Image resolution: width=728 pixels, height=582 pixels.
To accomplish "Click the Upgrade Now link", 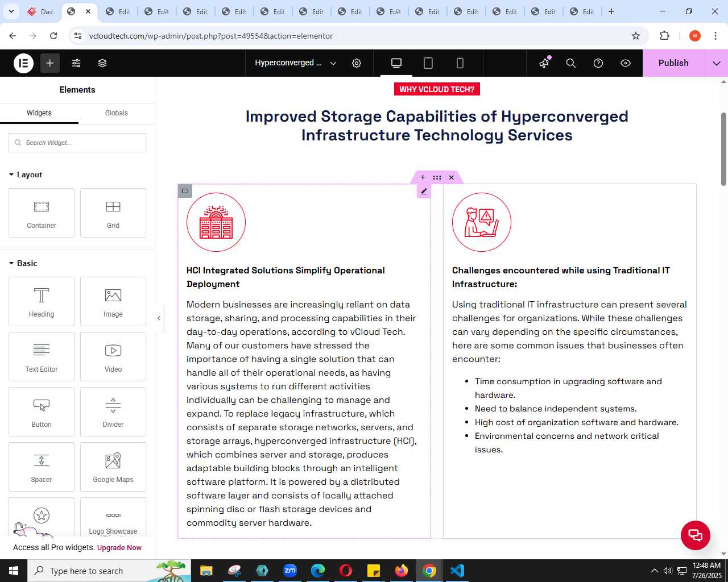I will 119,548.
